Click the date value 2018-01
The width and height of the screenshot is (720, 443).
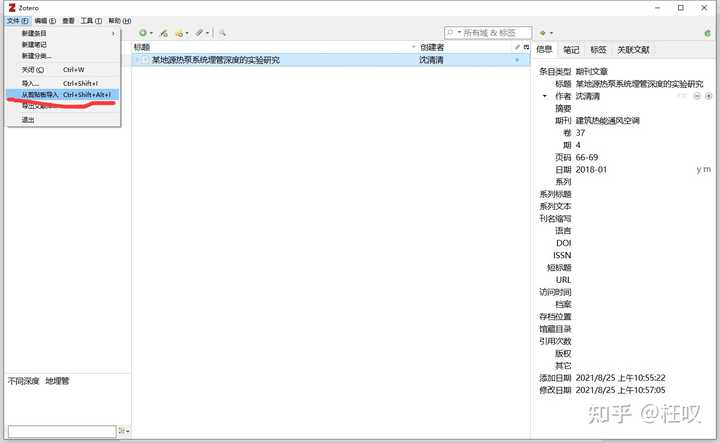[591, 169]
